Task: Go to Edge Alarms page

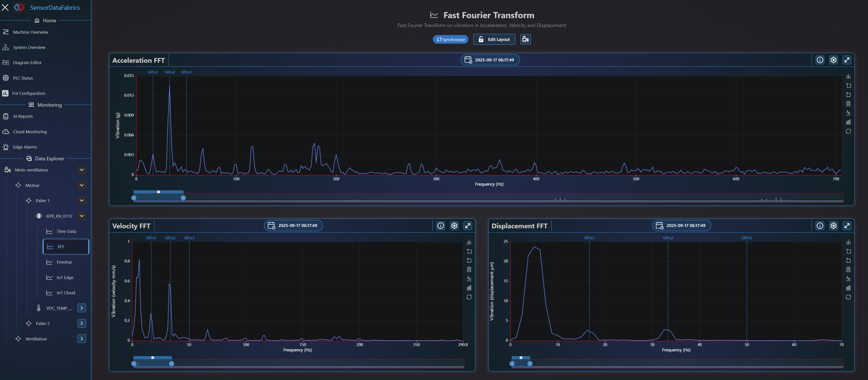Action: [x=25, y=147]
